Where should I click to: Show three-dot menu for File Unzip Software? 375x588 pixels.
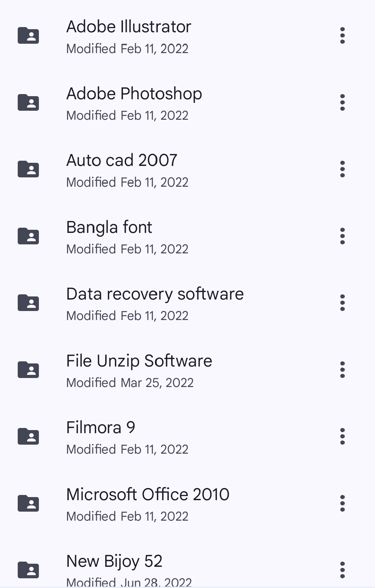342,370
